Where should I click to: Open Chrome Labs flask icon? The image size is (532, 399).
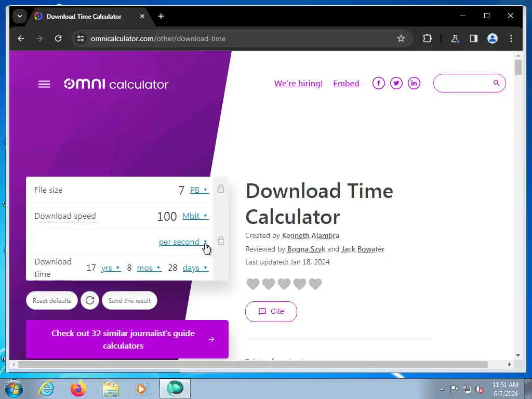(455, 38)
